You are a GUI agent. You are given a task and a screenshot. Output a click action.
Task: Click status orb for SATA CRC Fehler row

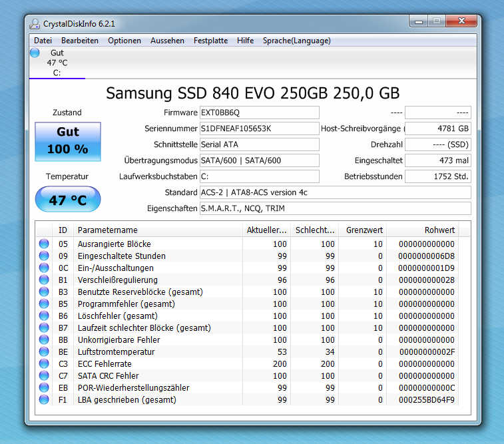click(44, 375)
